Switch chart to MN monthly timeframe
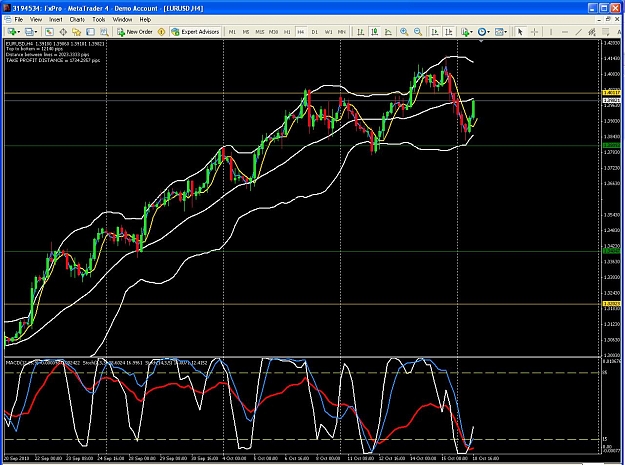 pos(342,32)
